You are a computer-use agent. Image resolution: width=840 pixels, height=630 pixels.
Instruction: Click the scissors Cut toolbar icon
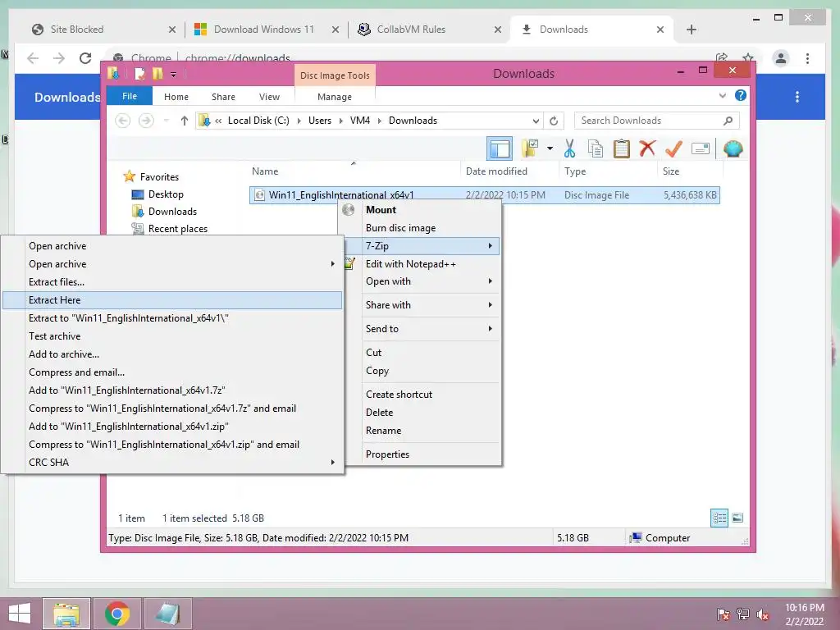coord(569,148)
